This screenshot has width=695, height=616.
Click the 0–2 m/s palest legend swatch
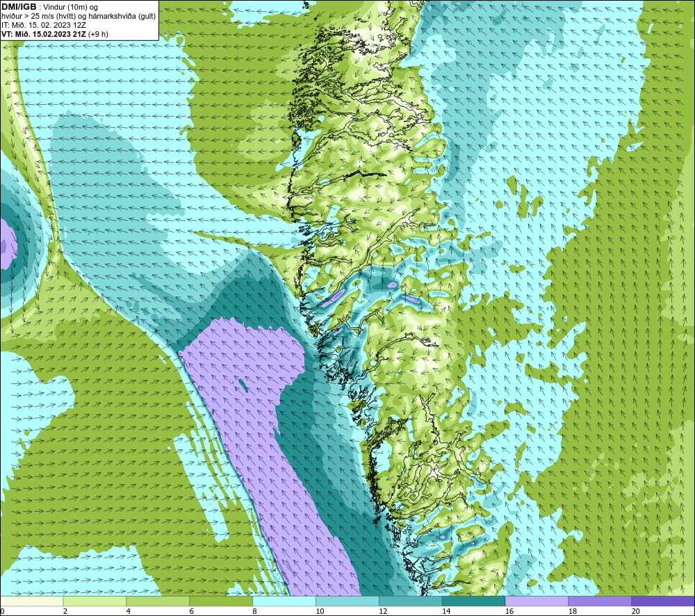tap(31, 601)
